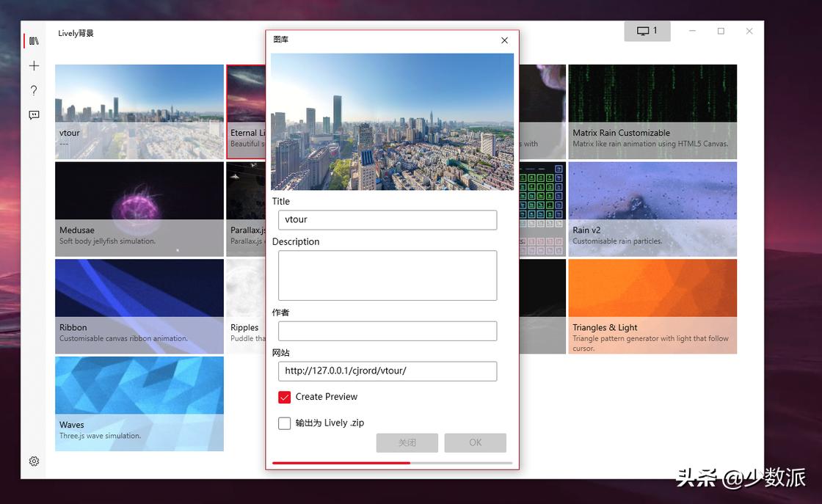Open the wallpaper library icon in sidebar
This screenshot has width=822, height=504.
click(34, 40)
